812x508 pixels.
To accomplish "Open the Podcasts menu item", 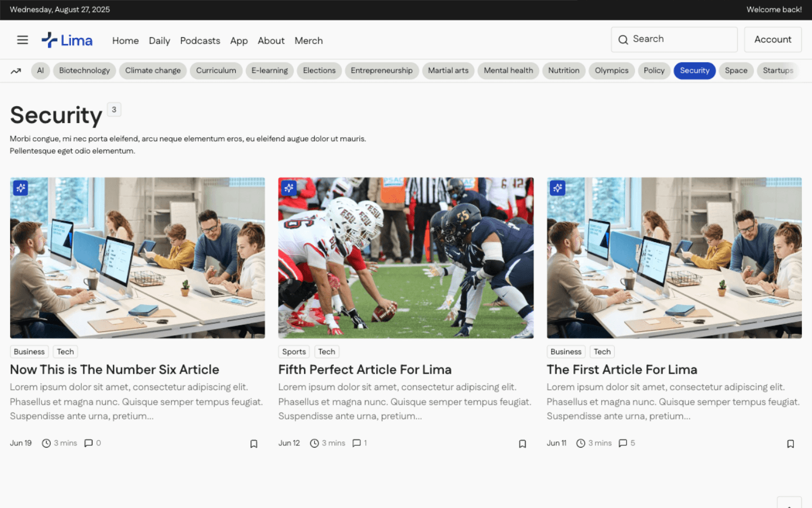I will point(200,41).
